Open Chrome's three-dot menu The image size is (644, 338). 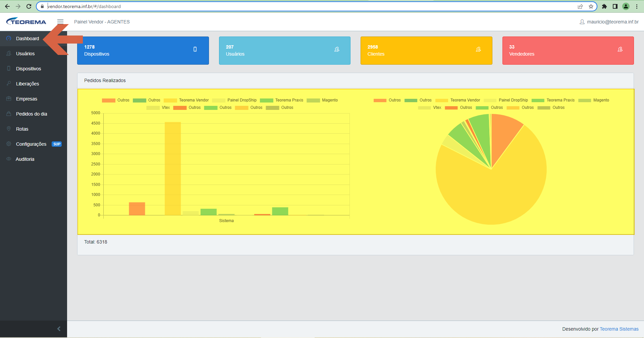tap(637, 6)
